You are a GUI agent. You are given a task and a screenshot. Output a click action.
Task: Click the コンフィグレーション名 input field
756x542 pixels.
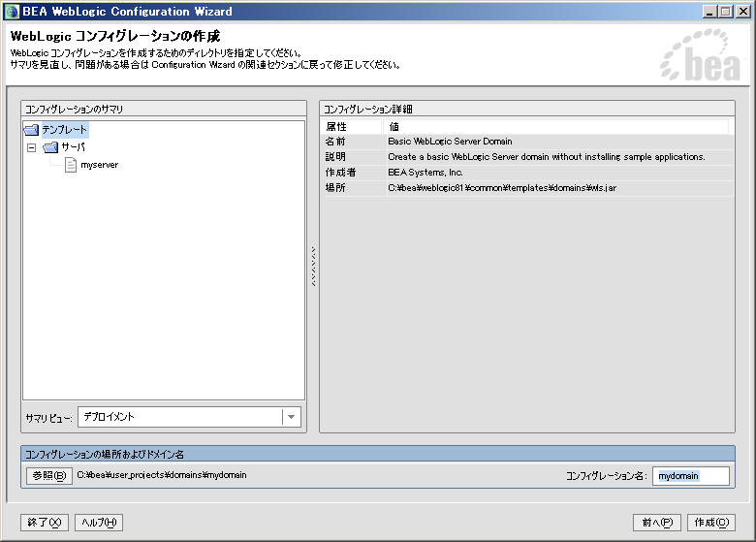690,476
